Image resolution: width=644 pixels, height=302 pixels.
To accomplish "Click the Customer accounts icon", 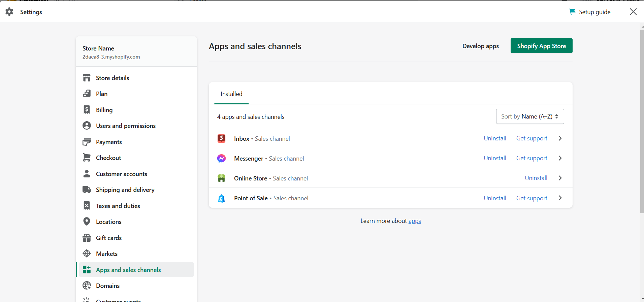I will (x=87, y=174).
